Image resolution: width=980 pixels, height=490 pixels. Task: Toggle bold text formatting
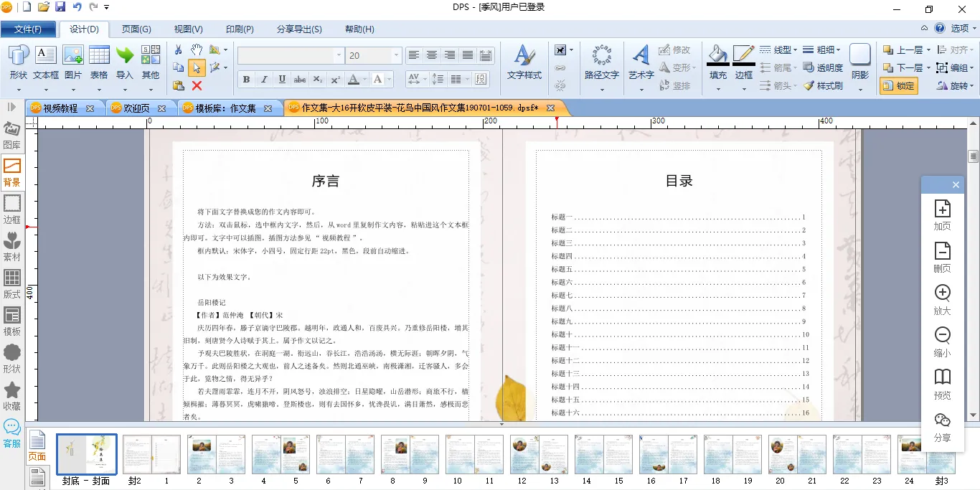tap(246, 79)
